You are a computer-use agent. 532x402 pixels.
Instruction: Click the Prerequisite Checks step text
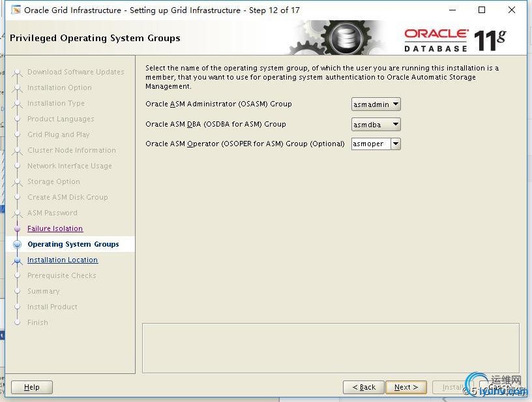point(62,275)
